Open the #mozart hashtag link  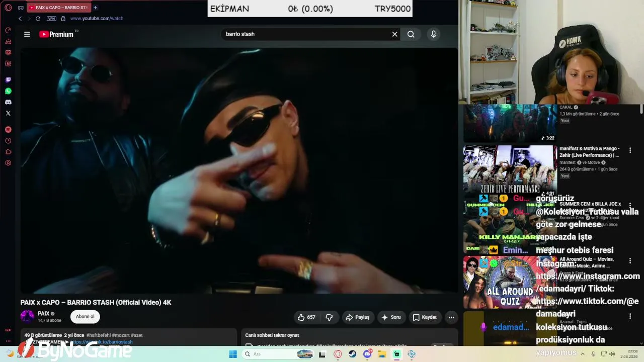tap(121, 335)
